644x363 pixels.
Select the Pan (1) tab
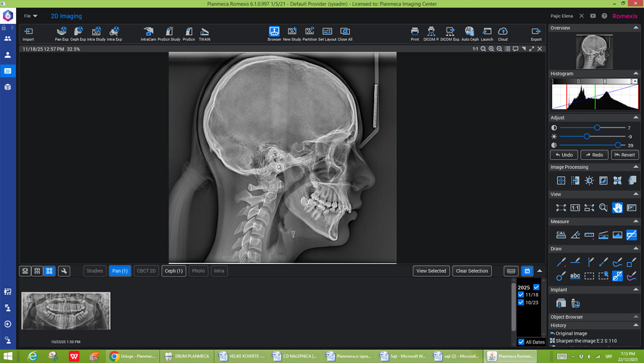pos(120,271)
